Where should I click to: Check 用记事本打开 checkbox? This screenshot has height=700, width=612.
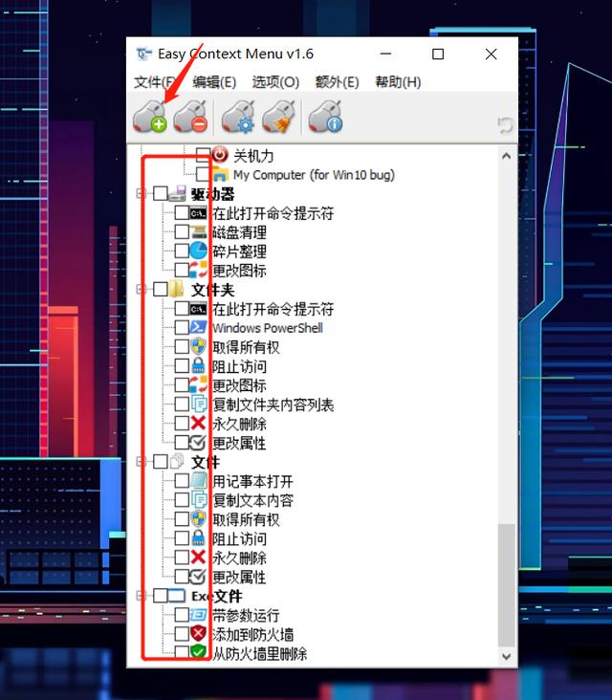click(182, 480)
